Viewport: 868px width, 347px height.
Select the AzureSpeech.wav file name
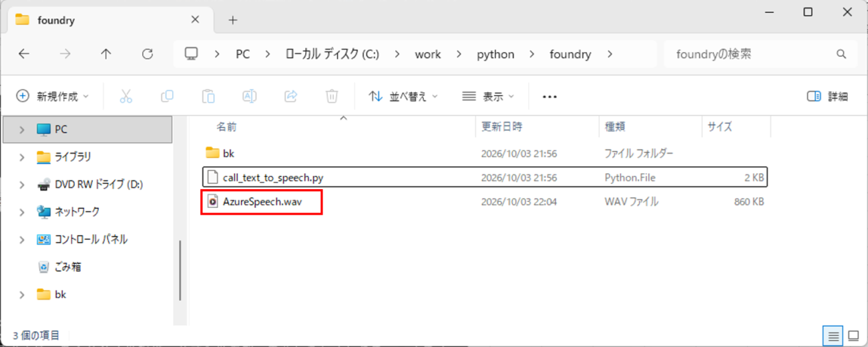262,201
